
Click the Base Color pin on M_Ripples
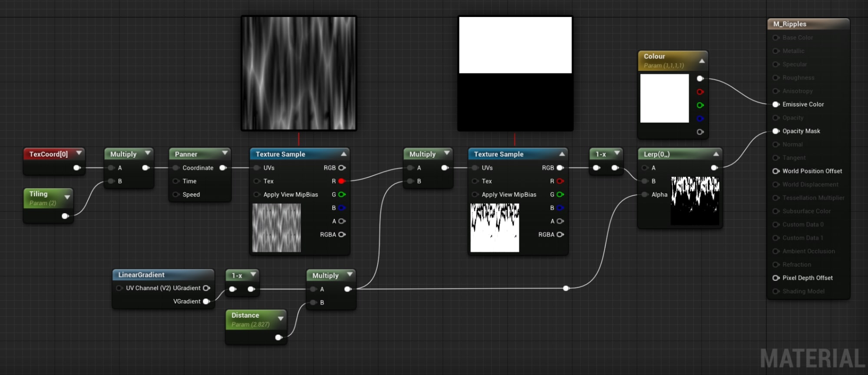click(776, 38)
